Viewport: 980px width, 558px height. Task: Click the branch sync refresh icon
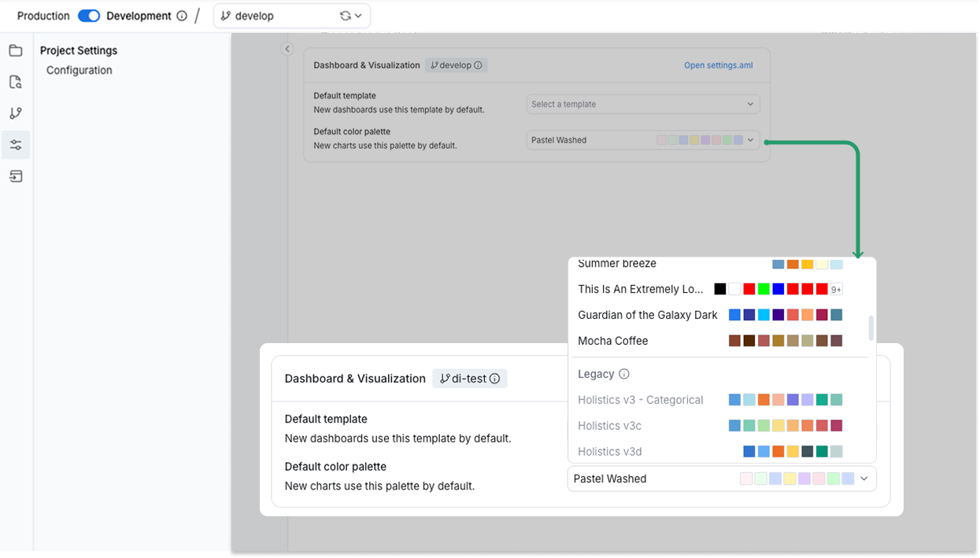coord(345,16)
